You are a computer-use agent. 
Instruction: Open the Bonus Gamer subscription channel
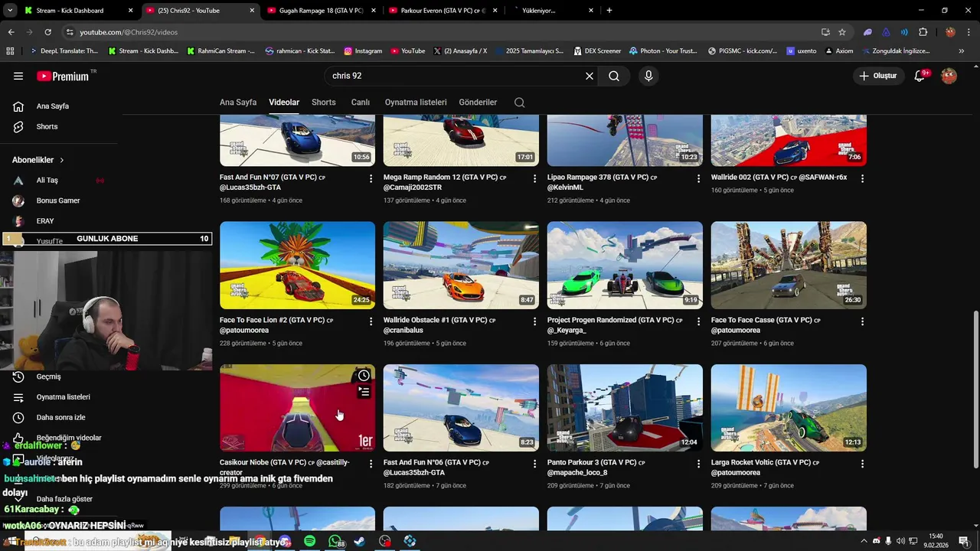[59, 201]
